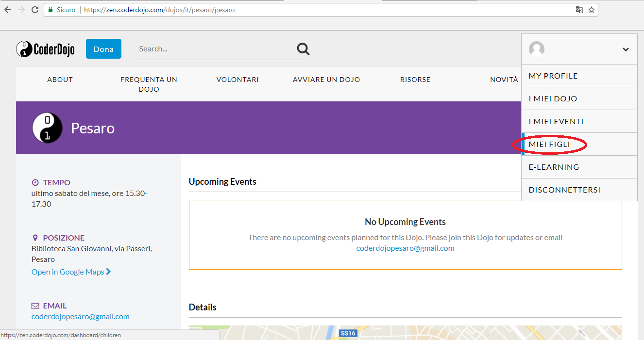Image resolution: width=644 pixels, height=340 pixels.
Task: Collapse the profile menu chevron
Action: (626, 49)
